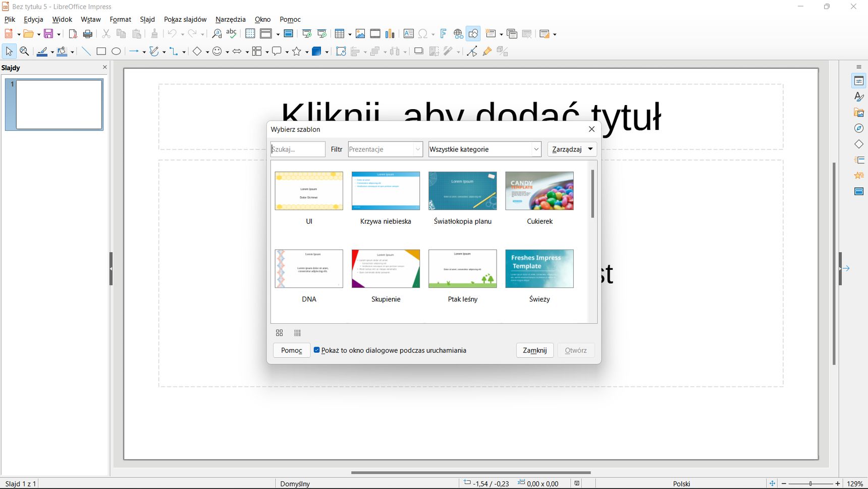Screen dimensions: 868x489
Task: Open the Format menu
Action: tap(120, 19)
